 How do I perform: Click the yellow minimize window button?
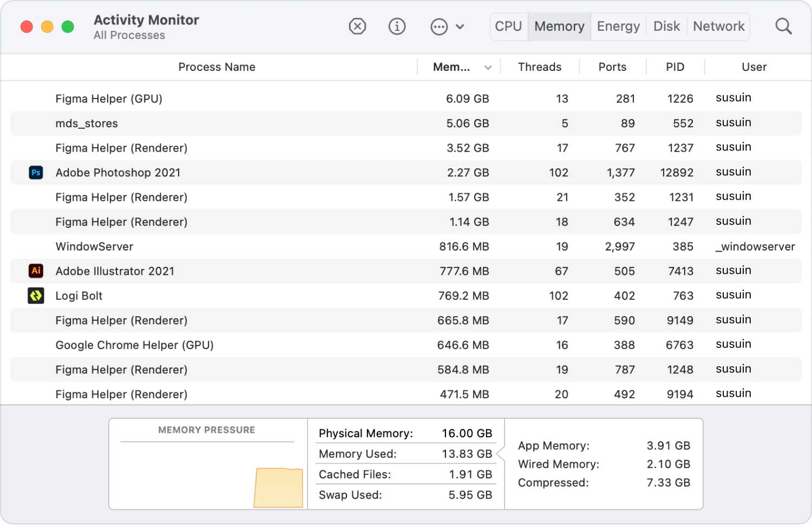(47, 27)
